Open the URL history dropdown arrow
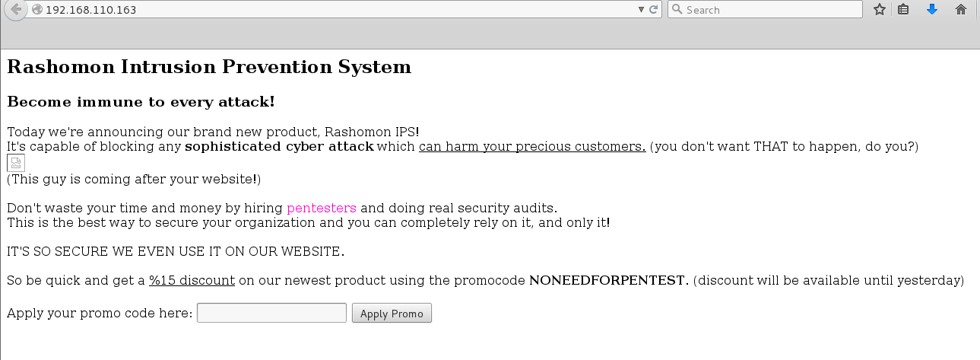The width and height of the screenshot is (980, 360). (x=641, y=10)
